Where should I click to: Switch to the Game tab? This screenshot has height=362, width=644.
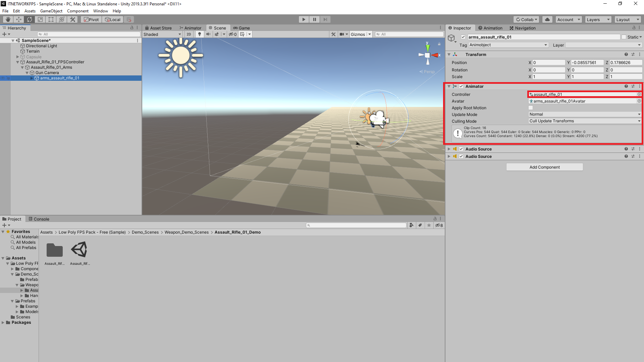[241, 28]
